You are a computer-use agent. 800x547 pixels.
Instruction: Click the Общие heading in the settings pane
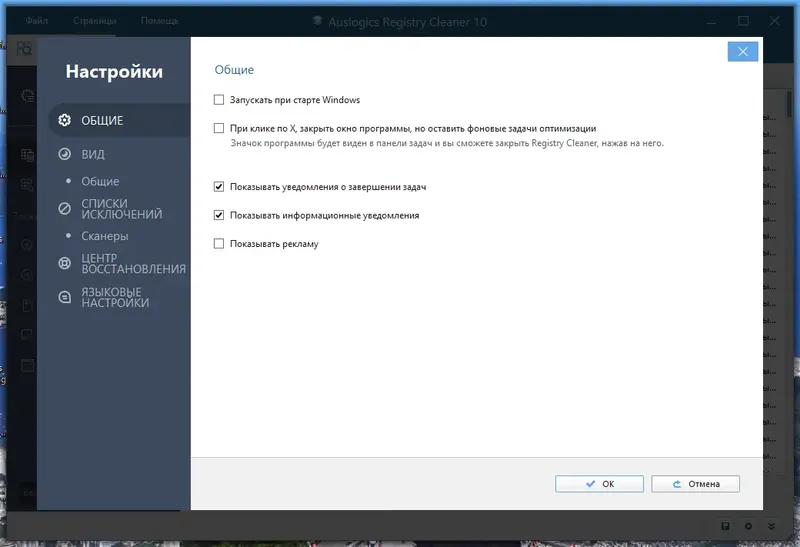click(x=234, y=69)
